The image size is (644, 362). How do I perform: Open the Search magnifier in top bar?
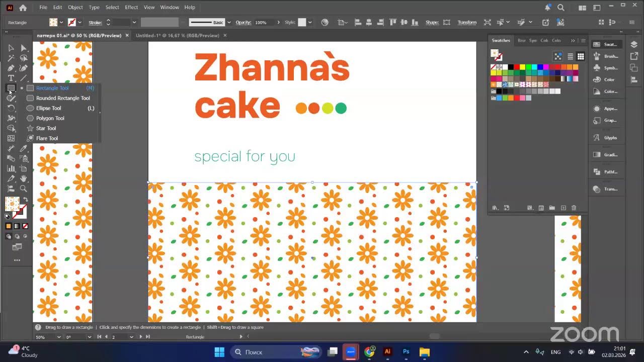coord(561,8)
